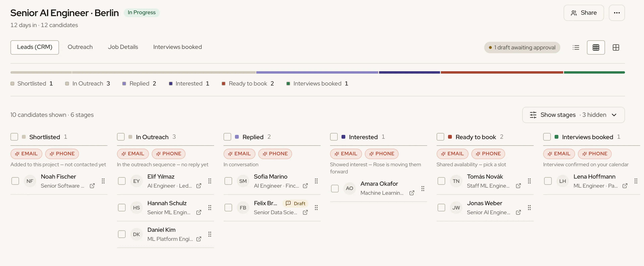Click drag handle dots beside Felix Br... card
Image resolution: width=644 pixels, height=266 pixels.
point(316,208)
